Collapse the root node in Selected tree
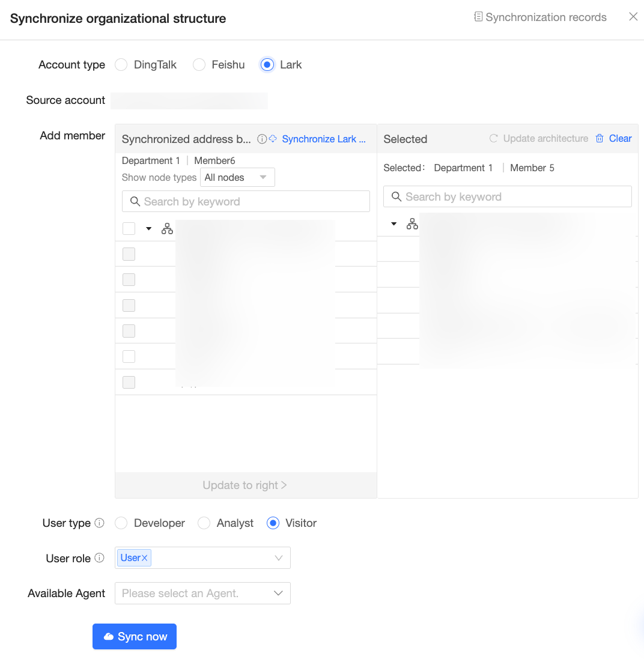The width and height of the screenshot is (644, 662). (393, 223)
